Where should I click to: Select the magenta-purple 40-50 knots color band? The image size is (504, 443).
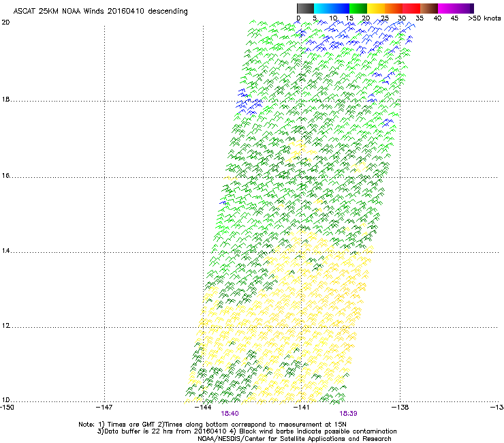pyautogui.click(x=456, y=8)
